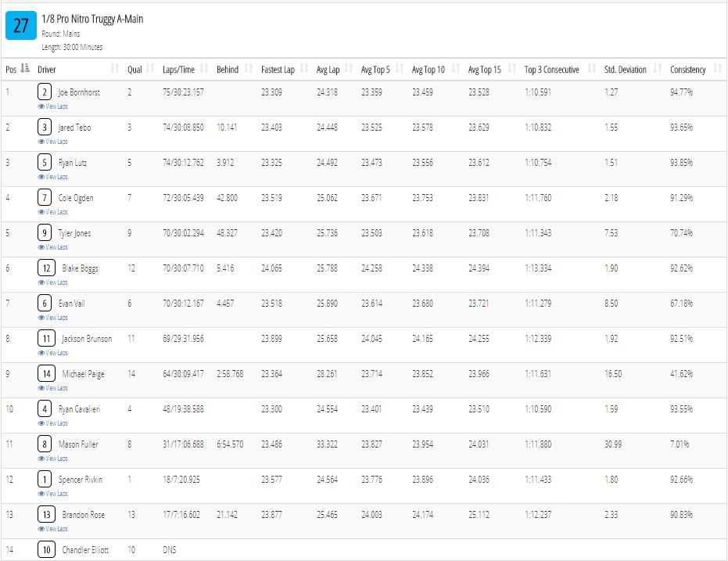Screen dimensions: 728x561
Task: Open View Laps for Joe Bornhorst
Action: [53, 106]
